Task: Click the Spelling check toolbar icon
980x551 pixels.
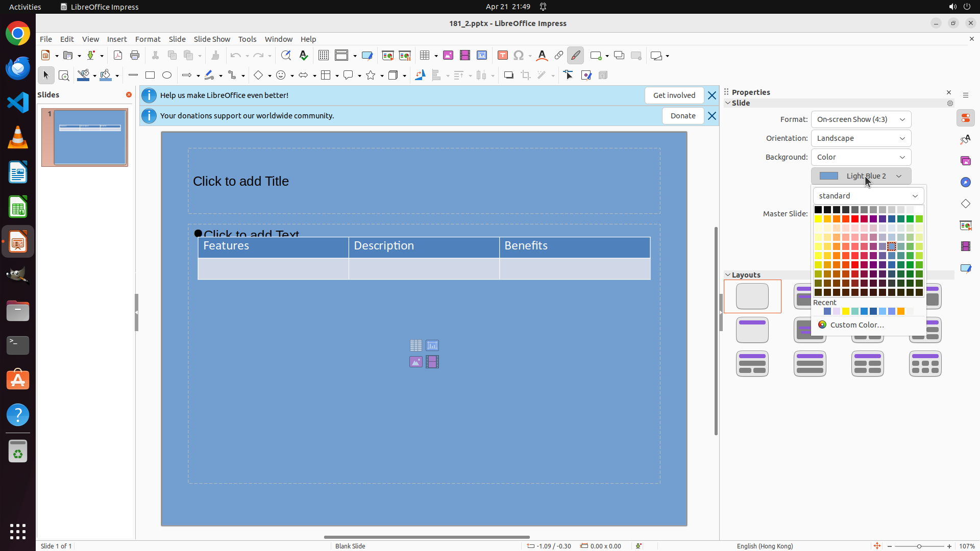Action: pyautogui.click(x=304, y=56)
